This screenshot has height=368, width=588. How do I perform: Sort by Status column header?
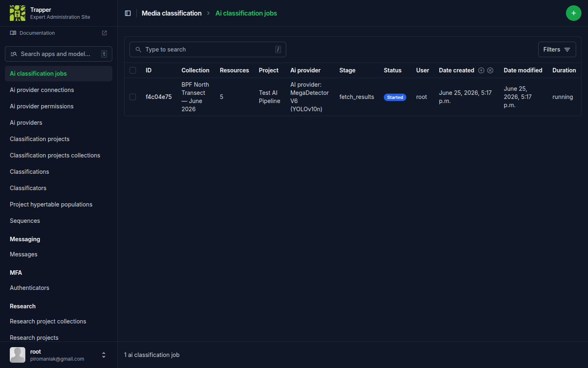click(x=392, y=70)
